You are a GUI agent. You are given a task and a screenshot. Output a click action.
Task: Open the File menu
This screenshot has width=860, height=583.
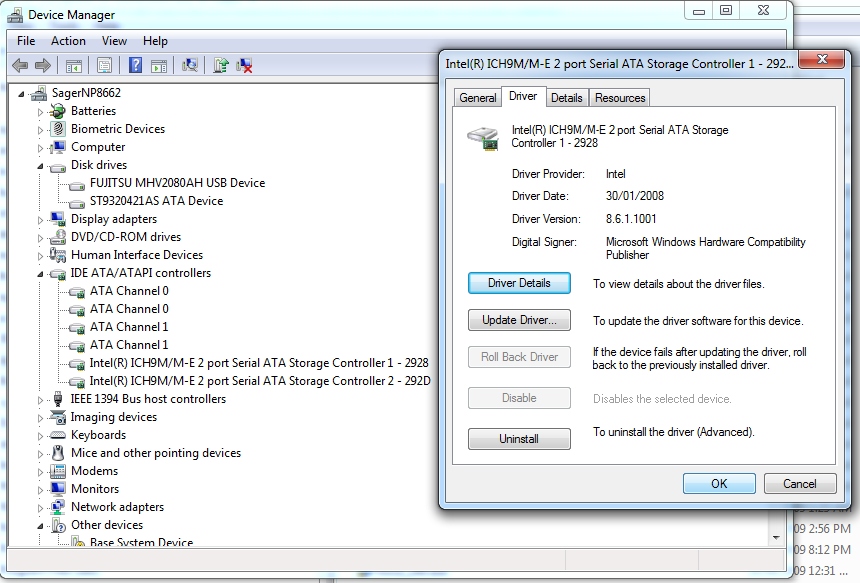click(26, 41)
